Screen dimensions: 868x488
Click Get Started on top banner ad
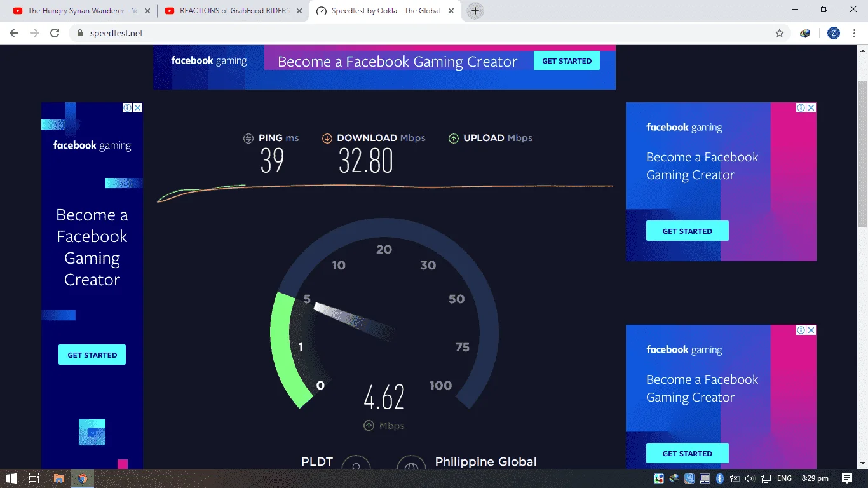click(x=567, y=61)
